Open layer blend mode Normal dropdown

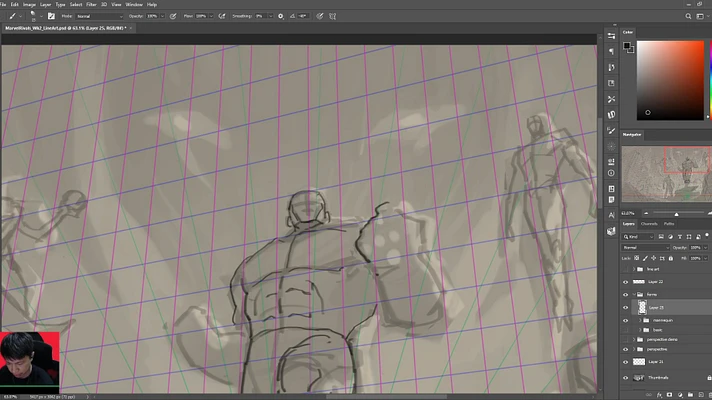[645, 247]
